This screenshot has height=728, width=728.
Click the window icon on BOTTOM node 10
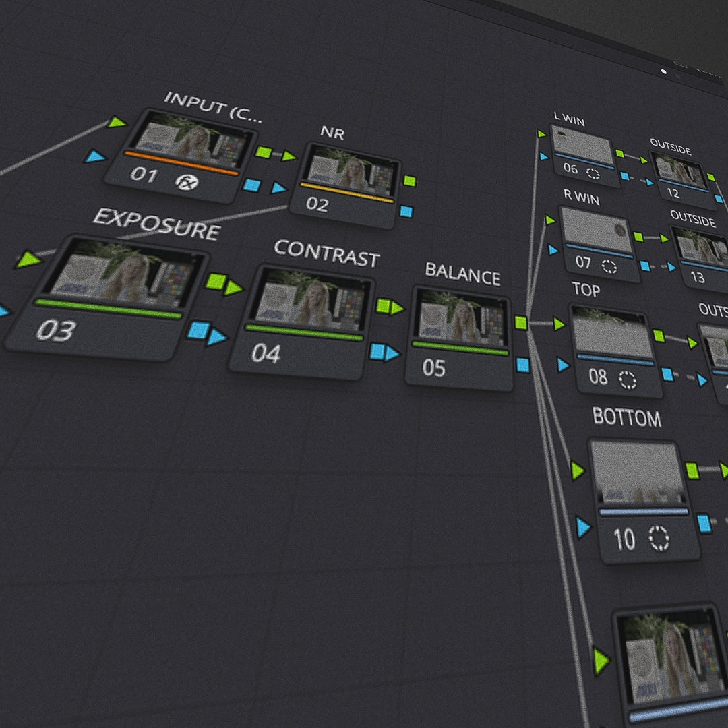[x=659, y=539]
